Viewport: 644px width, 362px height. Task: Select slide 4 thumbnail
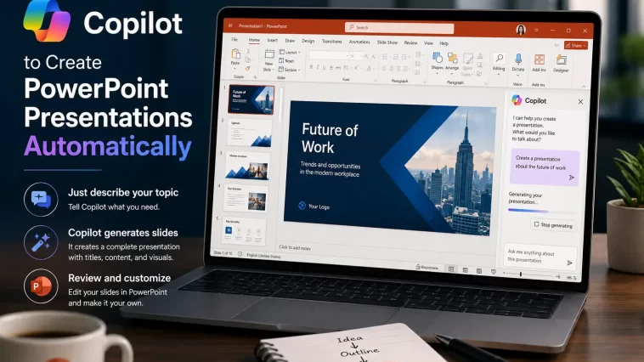point(246,199)
